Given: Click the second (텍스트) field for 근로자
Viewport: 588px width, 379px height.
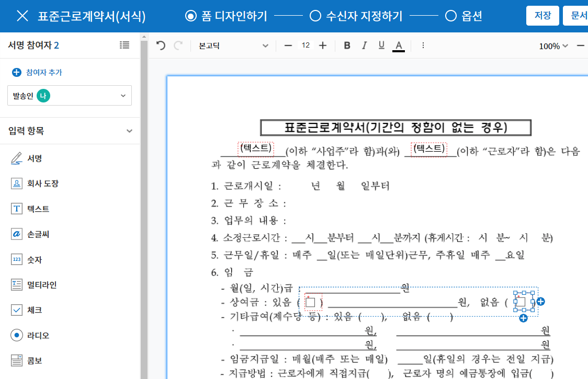Looking at the screenshot, I should tap(429, 149).
